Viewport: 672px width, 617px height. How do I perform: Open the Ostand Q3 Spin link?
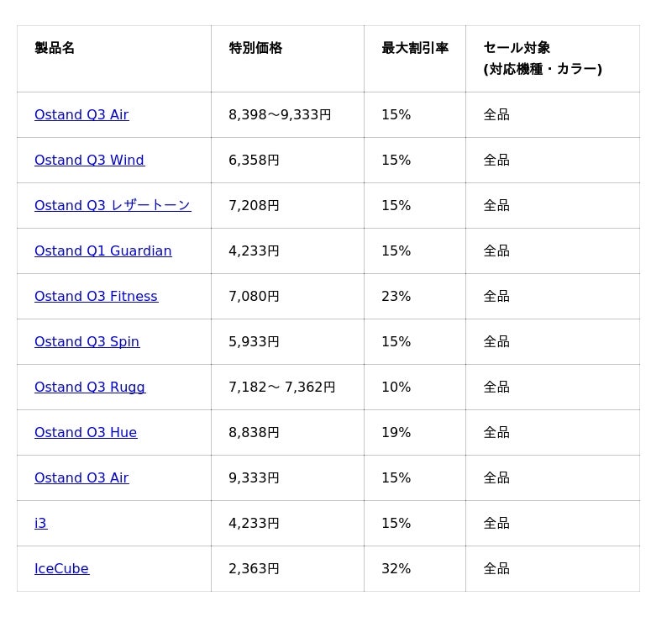coord(87,342)
